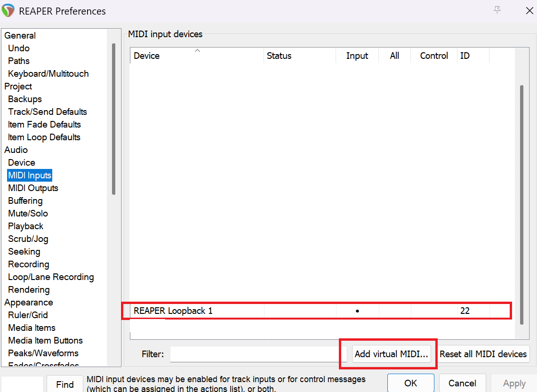Open Peaks/Waveforms settings
Viewport: 537px width, 392px height.
click(x=43, y=353)
